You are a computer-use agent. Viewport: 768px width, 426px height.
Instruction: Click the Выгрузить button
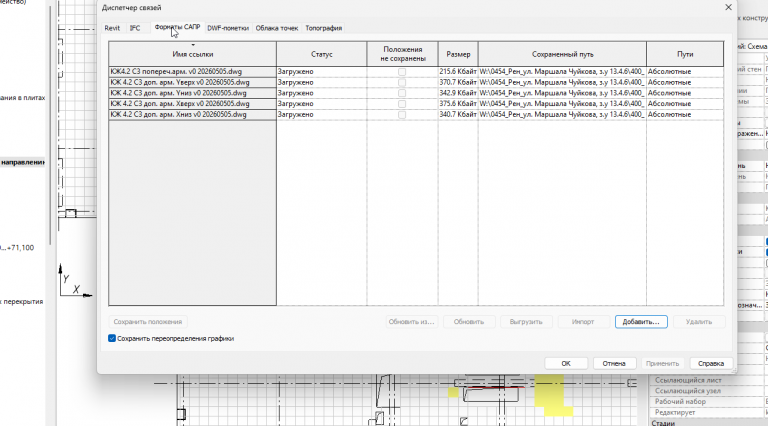click(x=526, y=322)
